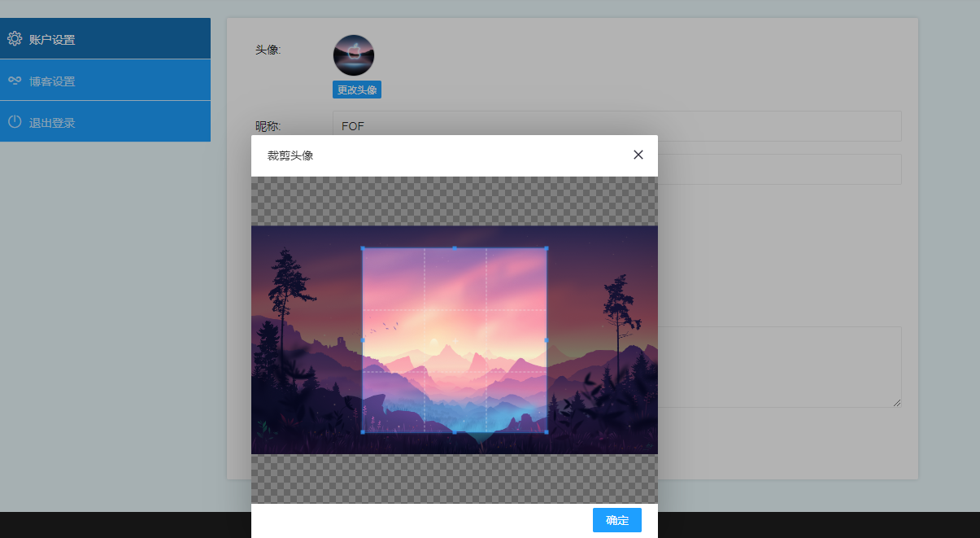Click the crop box top-right corner handle
Image resolution: width=980 pixels, height=538 pixels.
point(547,248)
